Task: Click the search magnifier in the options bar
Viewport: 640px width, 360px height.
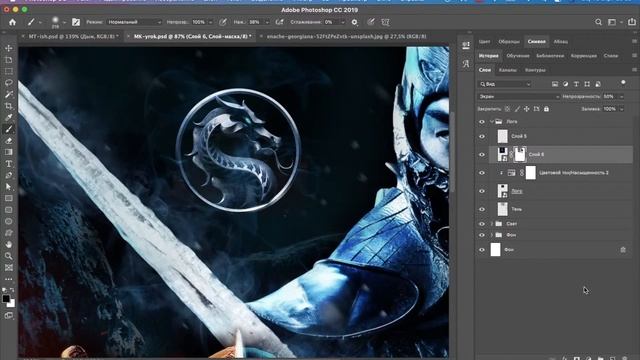Action: tap(598, 22)
